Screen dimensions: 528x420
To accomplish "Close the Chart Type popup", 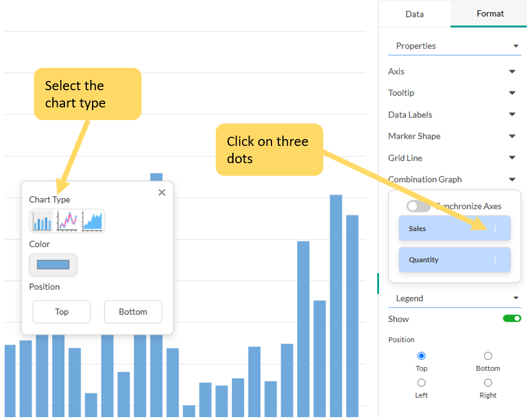I will click(x=162, y=192).
